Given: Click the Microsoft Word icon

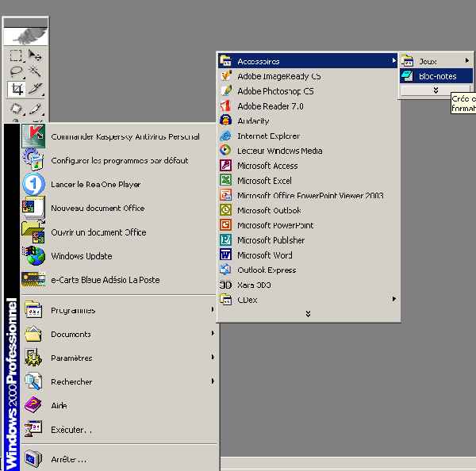Looking at the screenshot, I should click(x=225, y=255).
